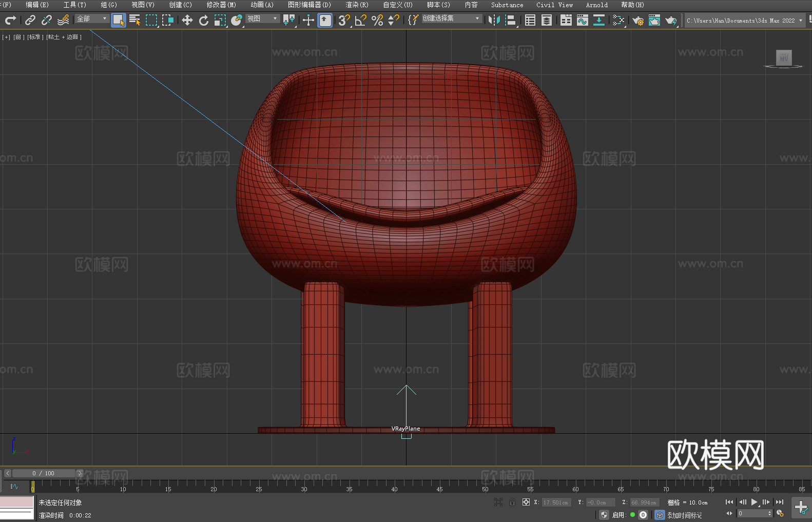812x522 pixels.
Task: Toggle Percent Snap
Action: (x=377, y=20)
